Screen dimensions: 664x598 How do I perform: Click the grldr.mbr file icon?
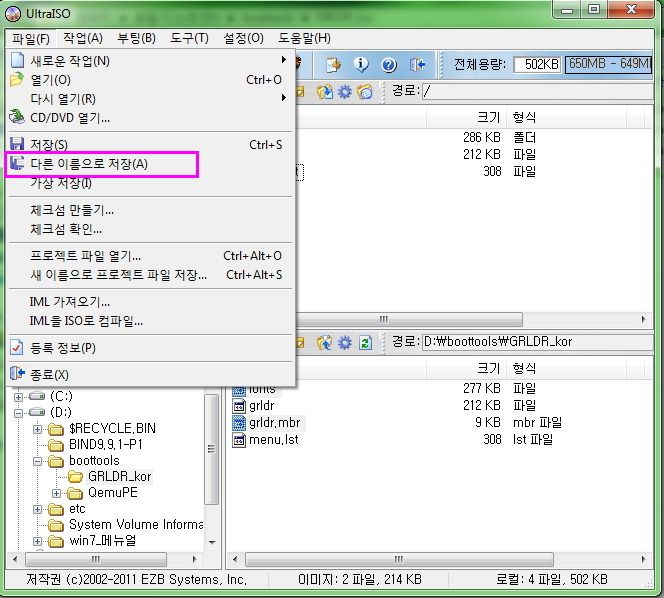[239, 423]
